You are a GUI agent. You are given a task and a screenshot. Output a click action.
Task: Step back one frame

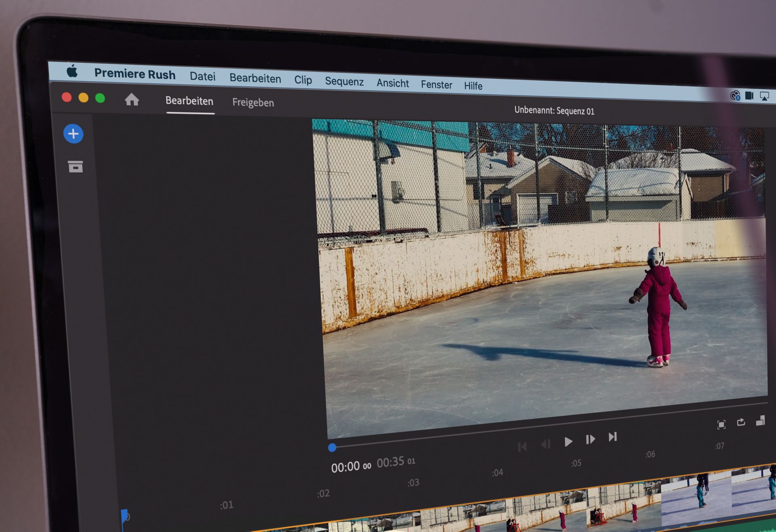tap(546, 444)
